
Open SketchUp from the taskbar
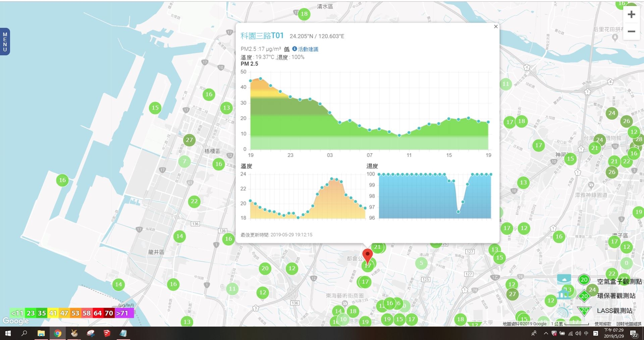tap(107, 333)
